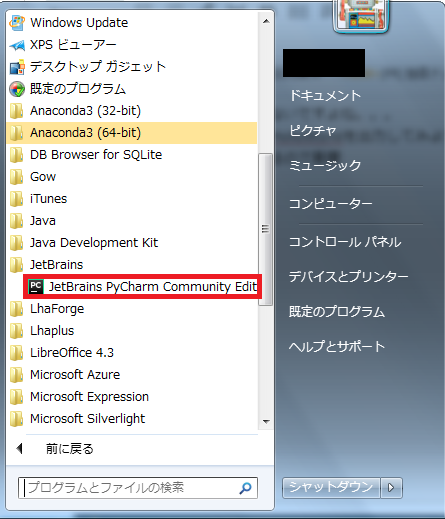This screenshot has height=519, width=445.
Task: Click the LhaForge folder icon
Action: (16, 309)
